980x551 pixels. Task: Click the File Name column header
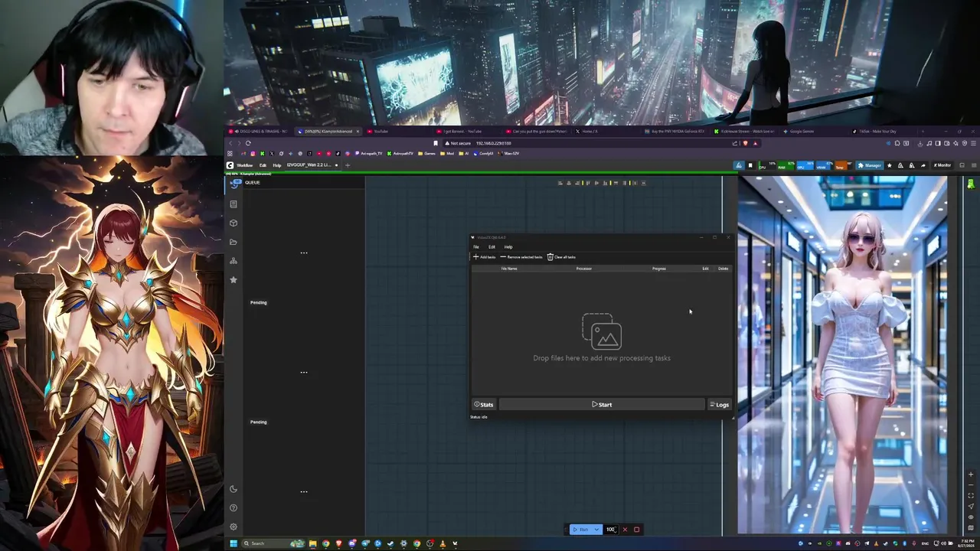[x=509, y=269]
